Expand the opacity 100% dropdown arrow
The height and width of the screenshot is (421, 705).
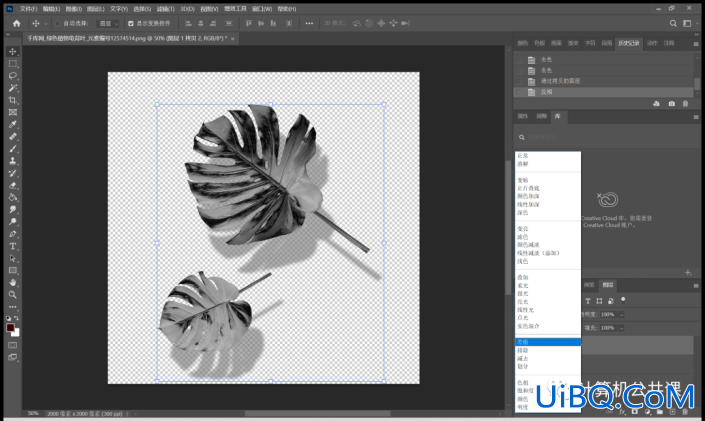pyautogui.click(x=621, y=315)
